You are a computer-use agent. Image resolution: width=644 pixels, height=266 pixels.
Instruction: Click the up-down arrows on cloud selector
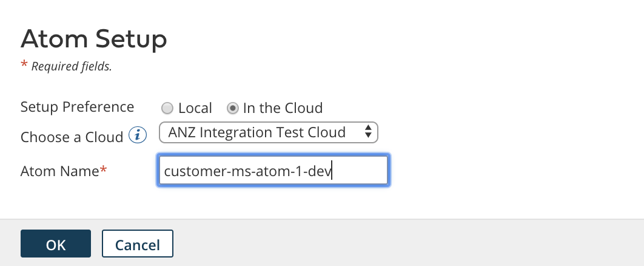click(367, 132)
